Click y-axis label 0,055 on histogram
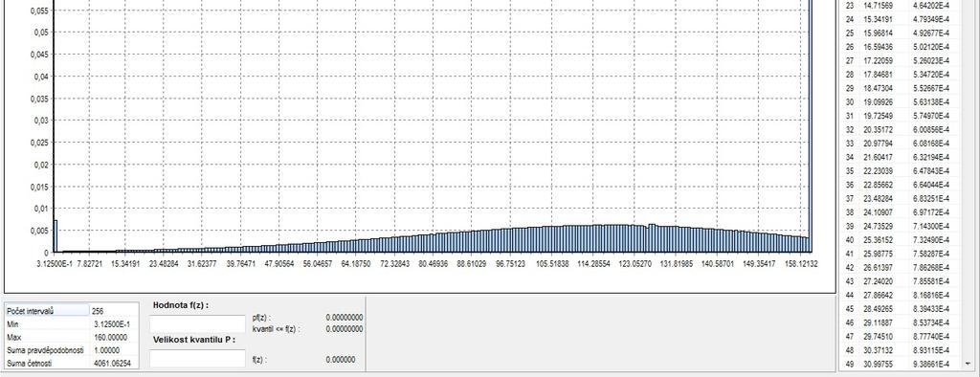980x377 pixels. [x=38, y=11]
